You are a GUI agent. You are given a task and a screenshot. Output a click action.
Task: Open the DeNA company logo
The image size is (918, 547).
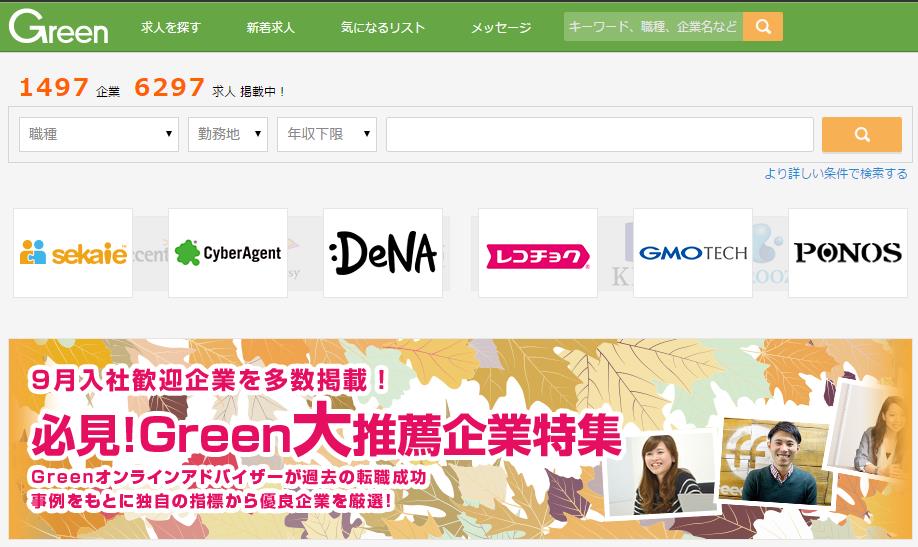click(383, 253)
